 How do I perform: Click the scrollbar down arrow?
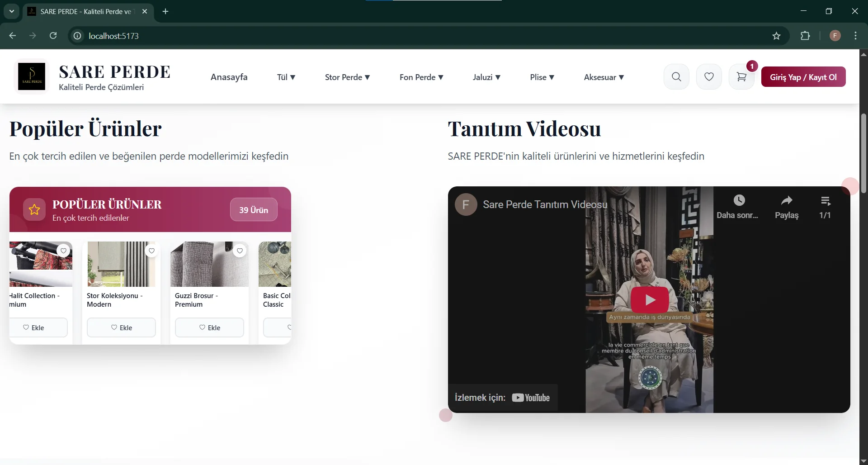tap(863, 461)
